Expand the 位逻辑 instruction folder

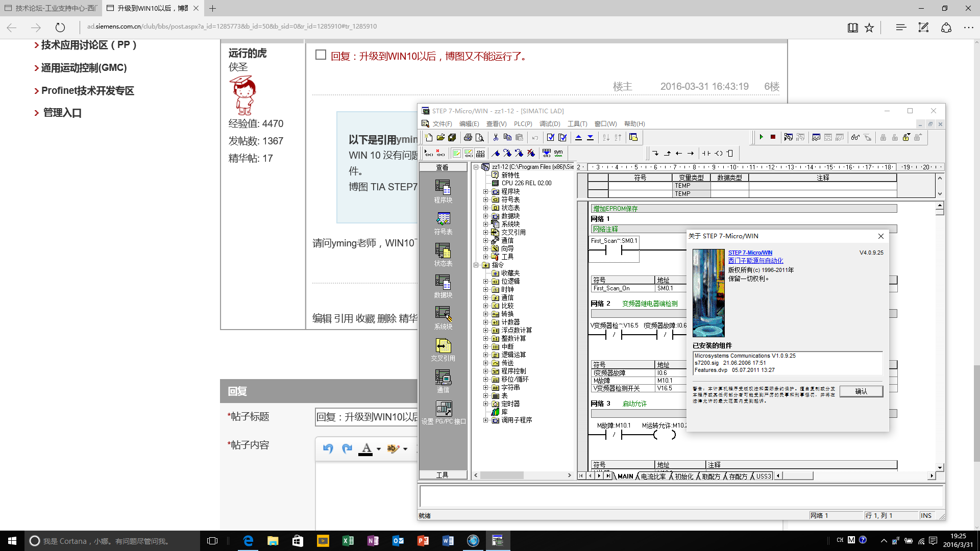(x=485, y=282)
